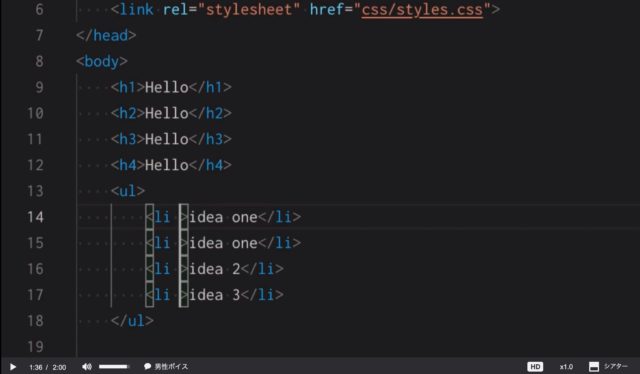
Task: Adjust the volume slider level
Action: coord(114,367)
